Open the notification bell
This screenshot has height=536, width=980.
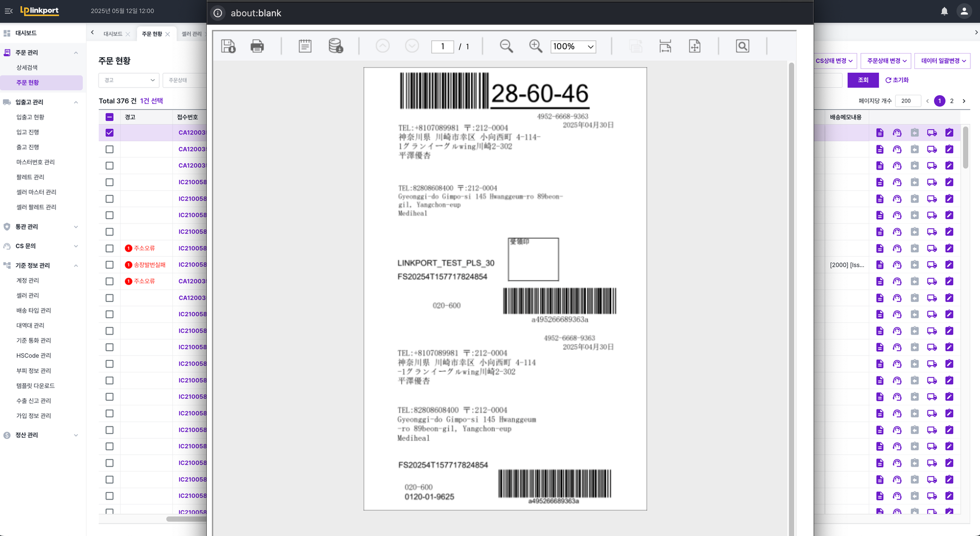coord(944,11)
